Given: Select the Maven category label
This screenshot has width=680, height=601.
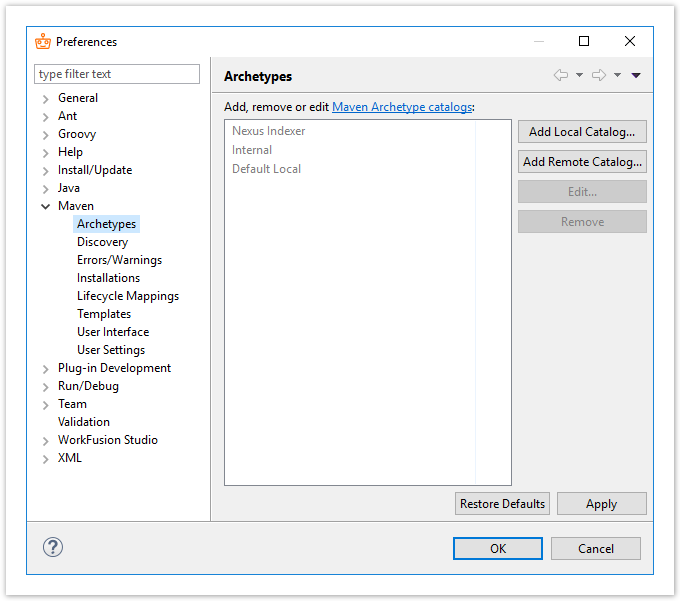Looking at the screenshot, I should (x=76, y=206).
